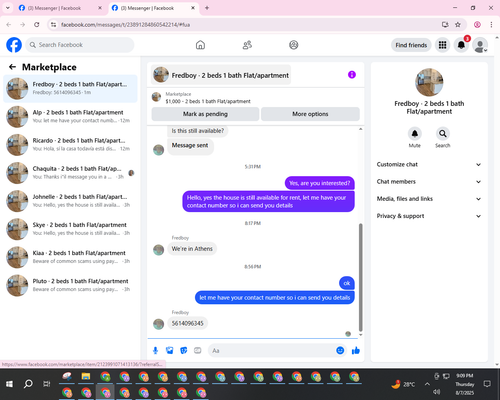This screenshot has height=400, width=500.
Task: Expand Customize chat section
Action: click(x=429, y=165)
